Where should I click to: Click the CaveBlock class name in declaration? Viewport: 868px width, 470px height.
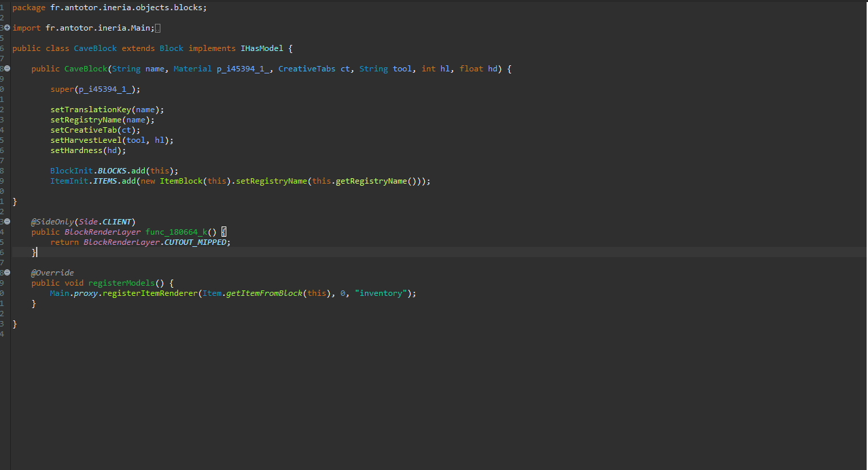[95, 48]
